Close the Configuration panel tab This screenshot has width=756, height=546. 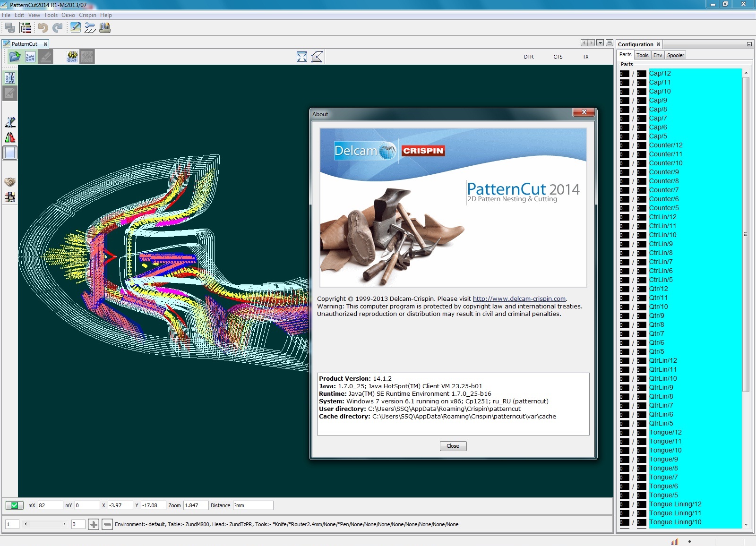658,44
